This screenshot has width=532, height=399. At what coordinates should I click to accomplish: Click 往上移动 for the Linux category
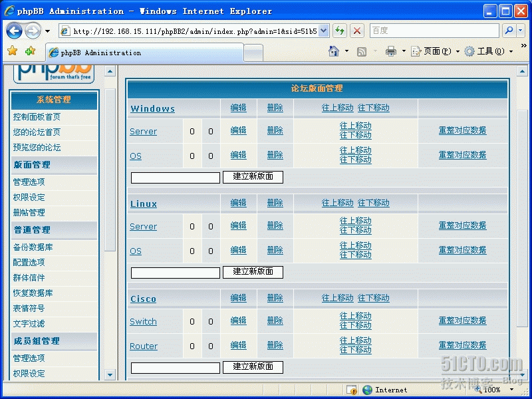338,203
